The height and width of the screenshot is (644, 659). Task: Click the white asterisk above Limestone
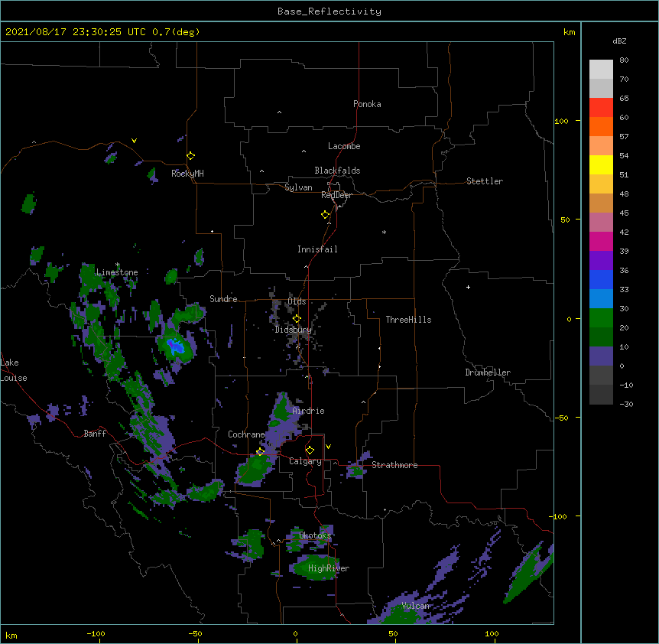click(x=118, y=265)
